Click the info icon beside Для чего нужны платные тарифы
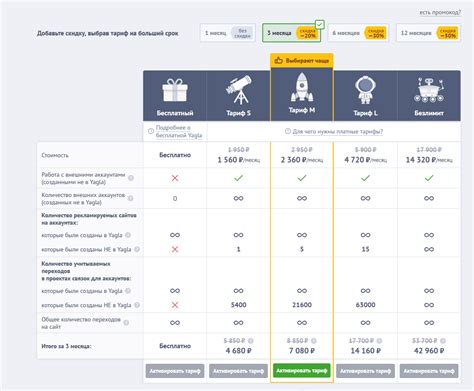 tap(288, 131)
